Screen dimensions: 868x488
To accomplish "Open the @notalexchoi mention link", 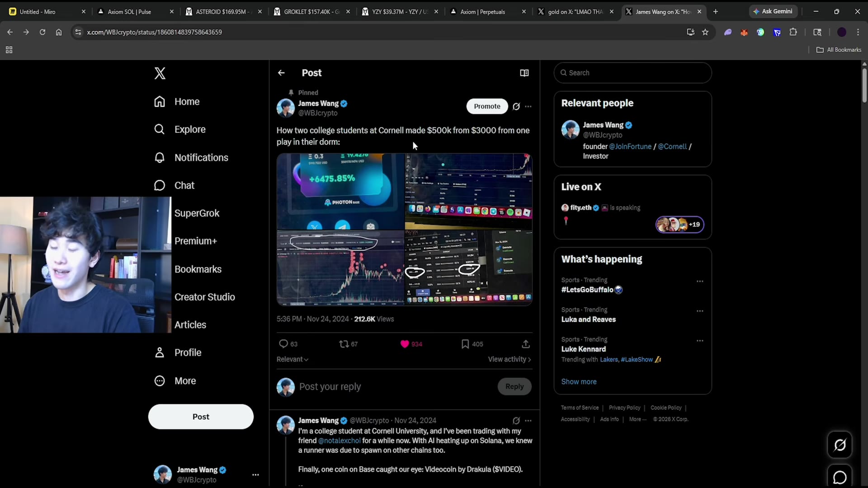I will [339, 441].
